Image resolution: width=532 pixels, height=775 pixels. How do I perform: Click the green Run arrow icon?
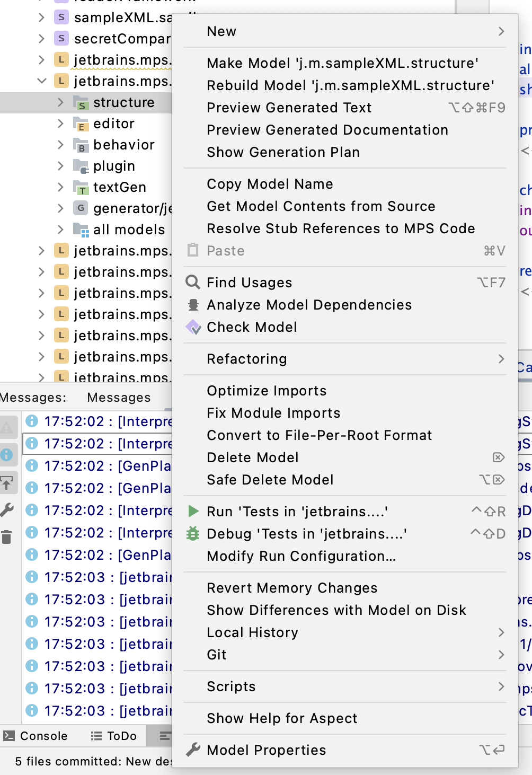(193, 512)
